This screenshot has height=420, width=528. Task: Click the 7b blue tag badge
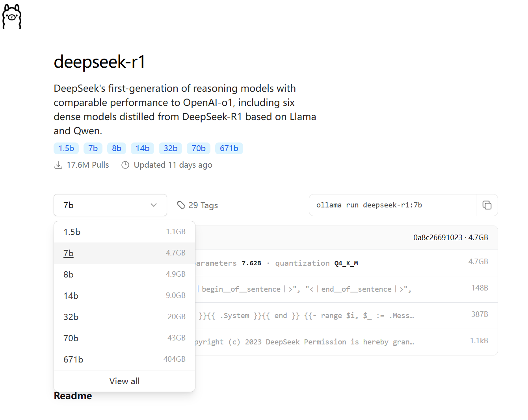(93, 148)
